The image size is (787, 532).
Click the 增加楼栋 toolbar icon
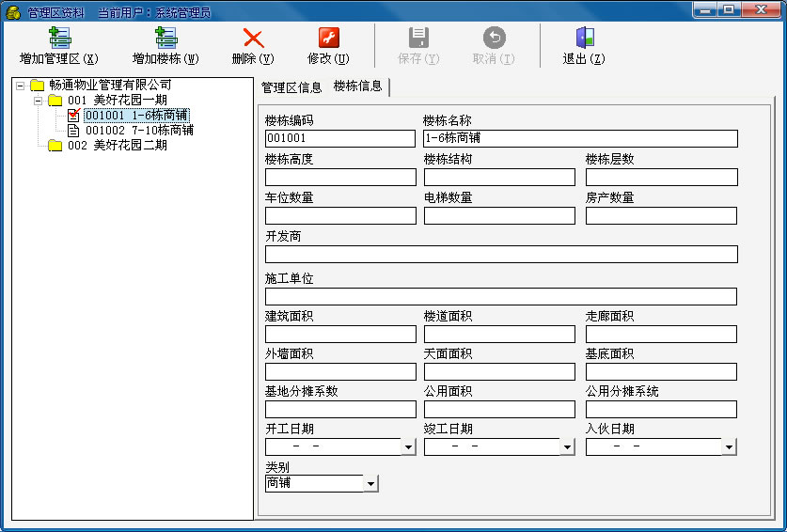[x=165, y=38]
